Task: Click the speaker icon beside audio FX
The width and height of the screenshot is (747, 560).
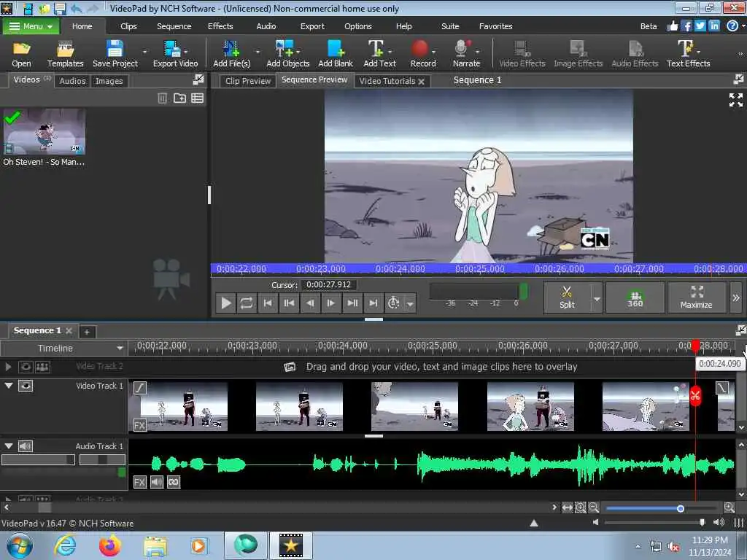Action: point(157,483)
